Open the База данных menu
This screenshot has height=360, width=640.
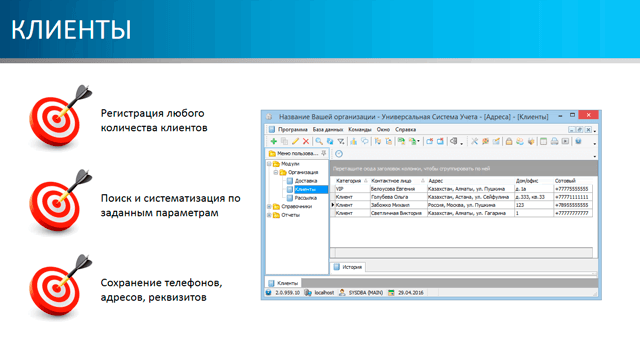(x=328, y=129)
